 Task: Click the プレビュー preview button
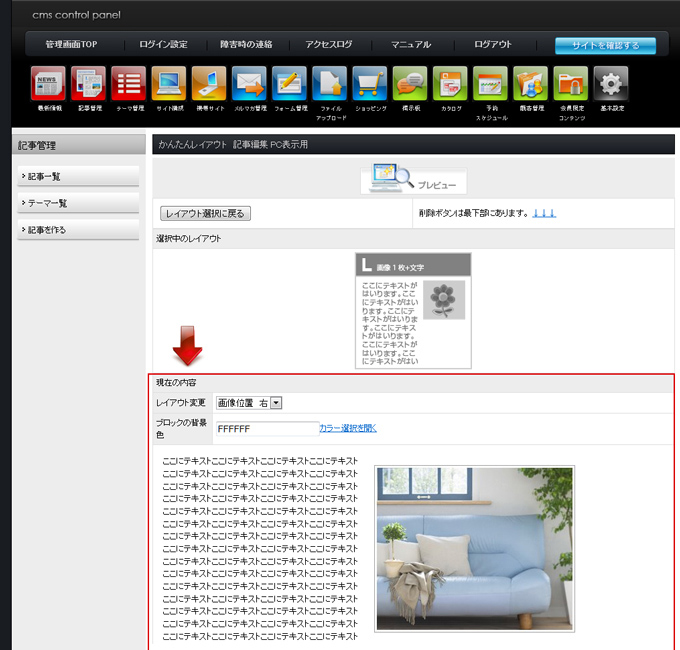413,179
